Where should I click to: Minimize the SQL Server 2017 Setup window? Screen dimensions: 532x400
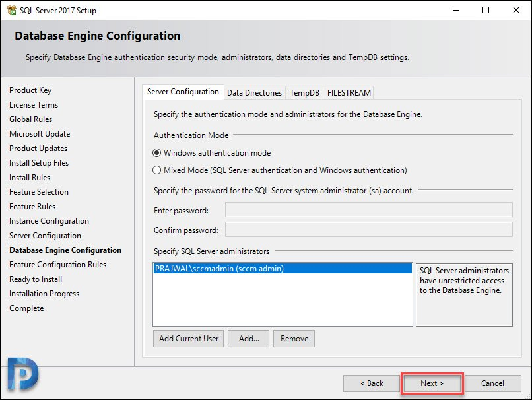(456, 10)
